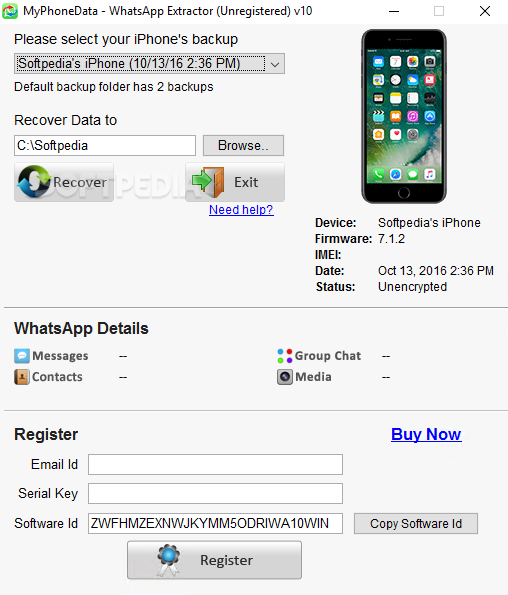Click the Software Id text field

point(215,524)
